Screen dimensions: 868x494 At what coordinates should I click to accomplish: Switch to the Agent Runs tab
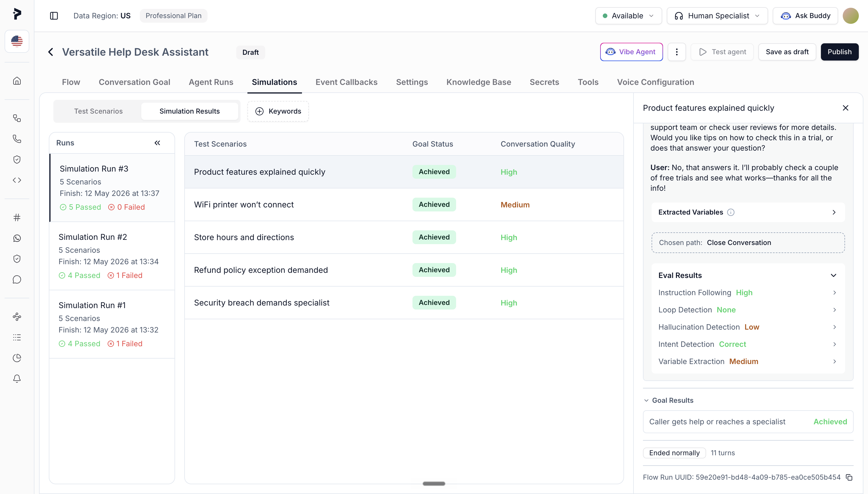(x=211, y=82)
